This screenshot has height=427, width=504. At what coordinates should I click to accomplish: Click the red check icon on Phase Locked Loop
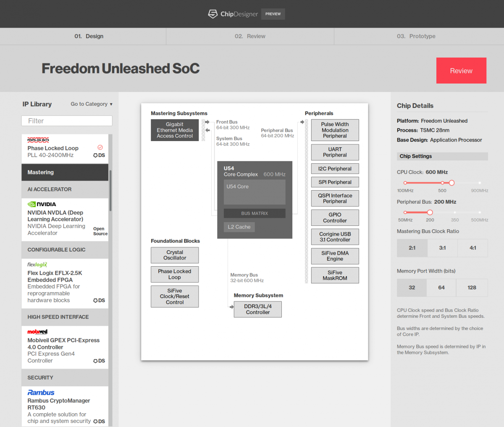tap(100, 147)
